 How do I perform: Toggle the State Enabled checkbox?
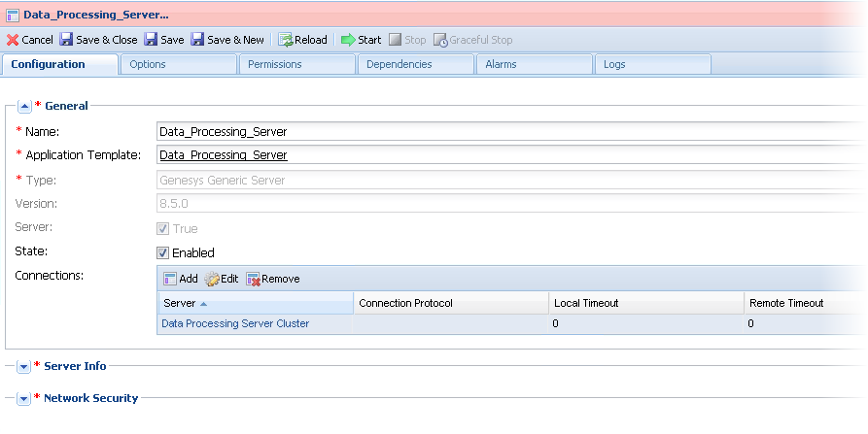[162, 253]
